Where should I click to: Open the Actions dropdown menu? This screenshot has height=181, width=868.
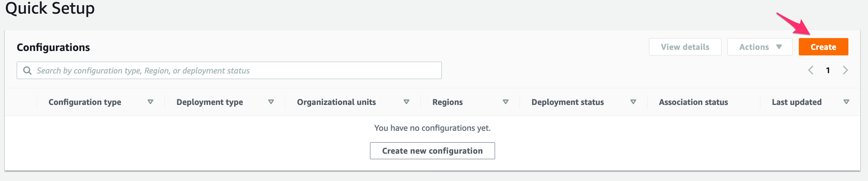760,47
